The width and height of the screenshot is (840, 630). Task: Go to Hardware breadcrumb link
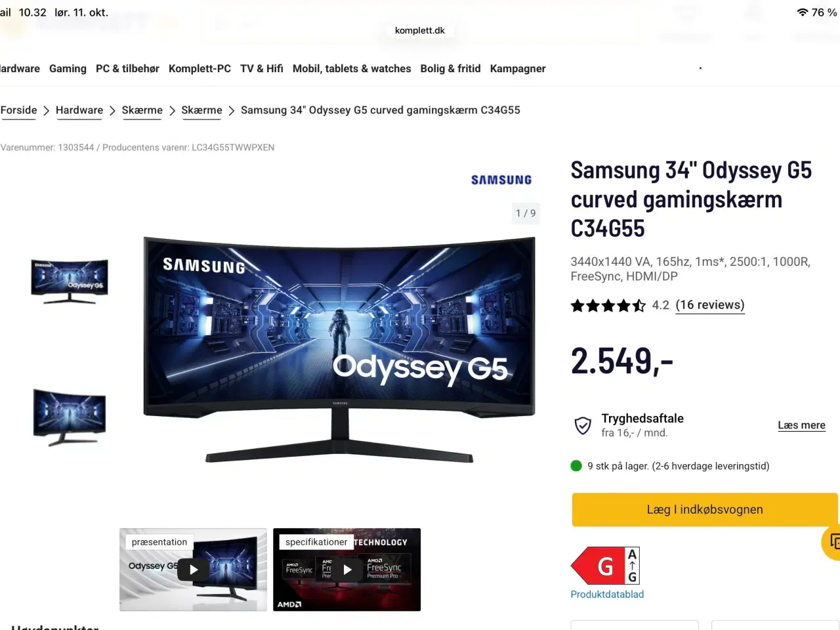(x=79, y=110)
